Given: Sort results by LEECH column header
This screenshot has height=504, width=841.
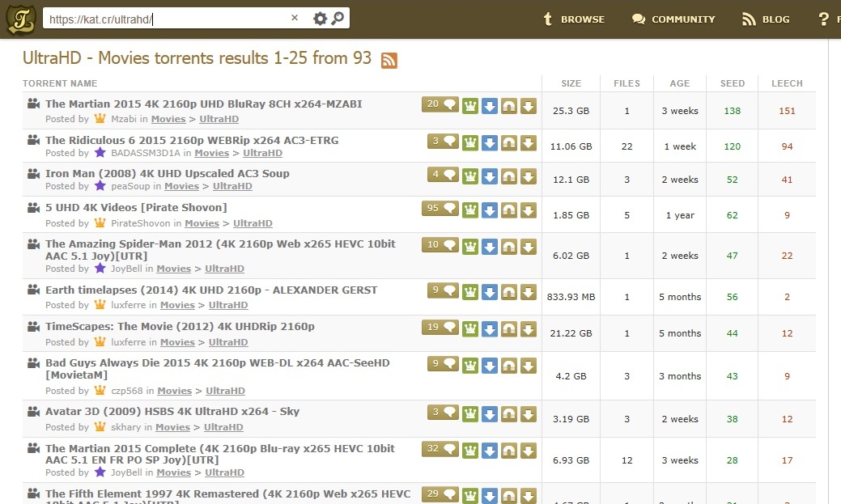Looking at the screenshot, I should tap(787, 83).
